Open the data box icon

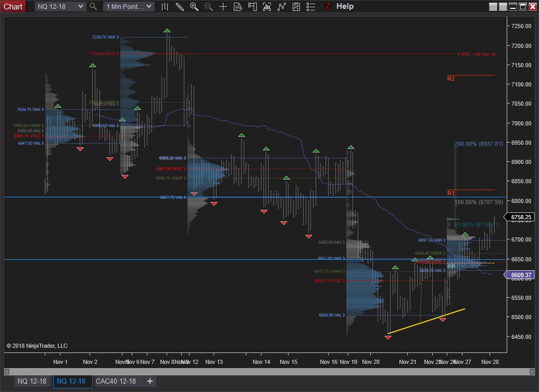tap(238, 7)
